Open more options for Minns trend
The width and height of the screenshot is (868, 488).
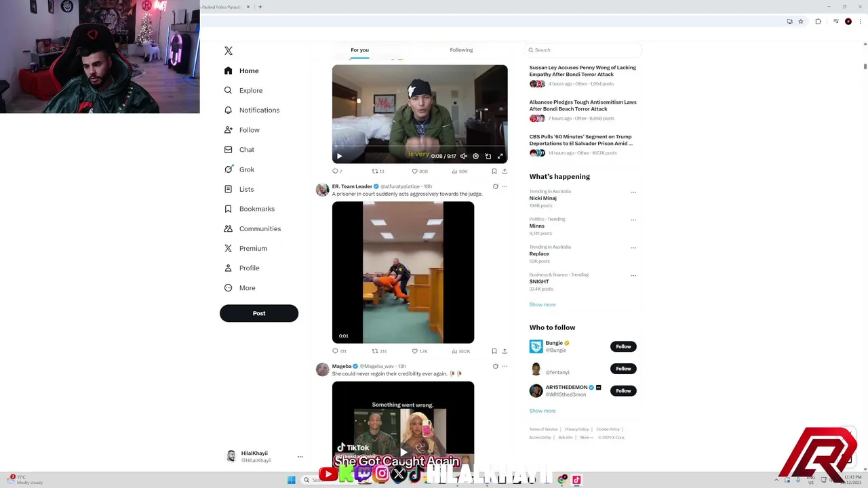(633, 220)
